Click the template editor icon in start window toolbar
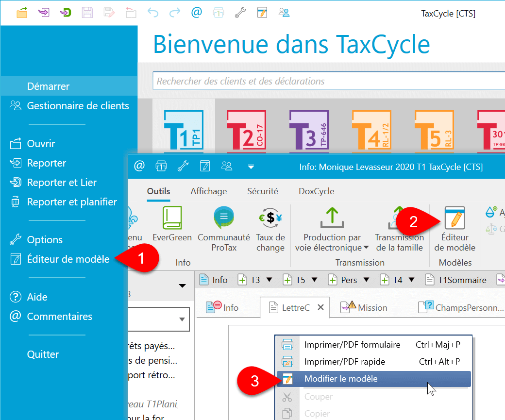This screenshot has height=420, width=505. [262, 13]
